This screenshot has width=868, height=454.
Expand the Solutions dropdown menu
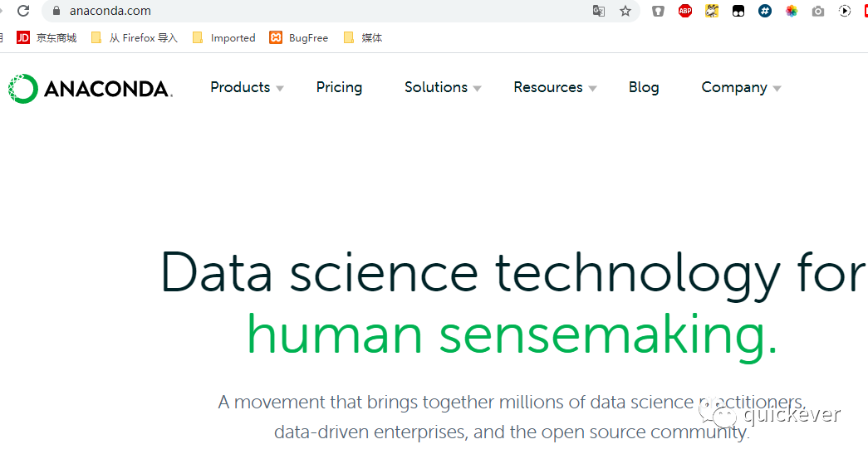pyautogui.click(x=442, y=87)
